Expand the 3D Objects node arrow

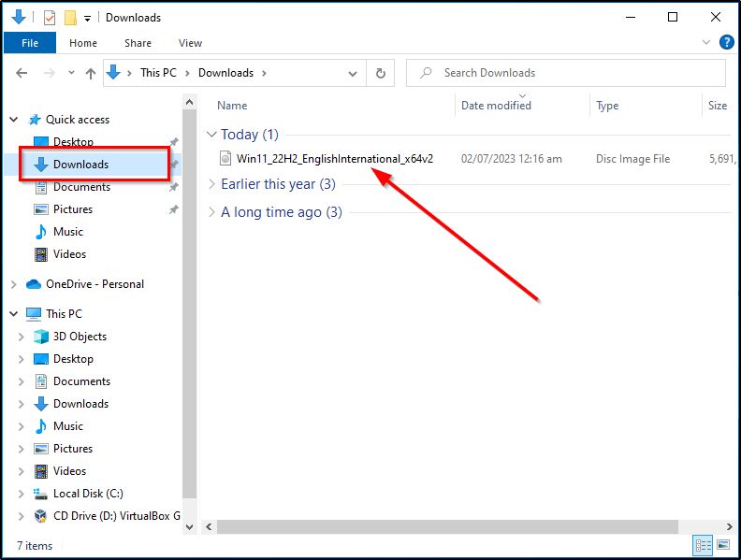pyautogui.click(x=22, y=337)
